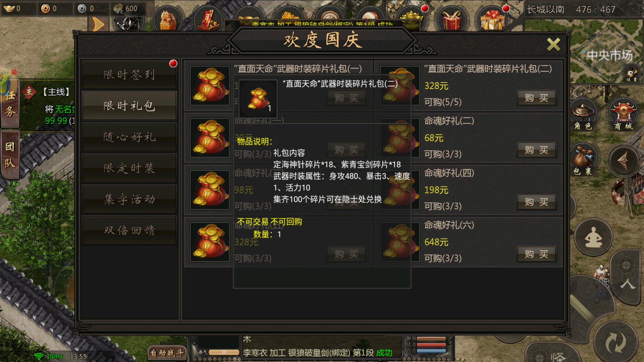Click the golden seal icon in top bar
Viewport: 644px width, 362px height.
click(167, 20)
